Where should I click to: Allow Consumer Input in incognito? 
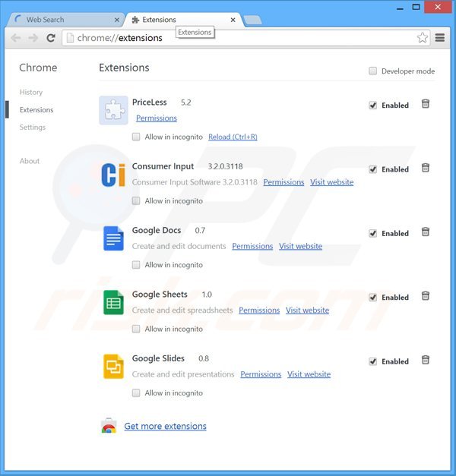pos(136,200)
